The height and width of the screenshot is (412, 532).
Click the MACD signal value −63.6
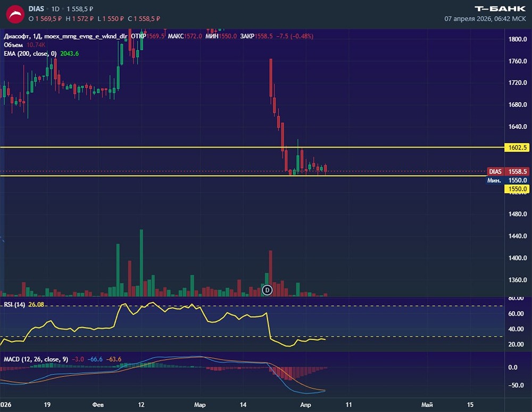[x=114, y=359]
